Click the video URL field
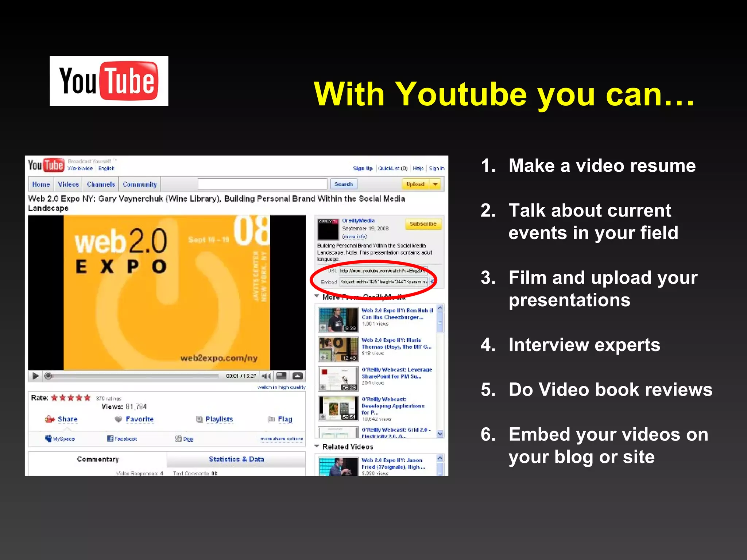 tap(383, 271)
